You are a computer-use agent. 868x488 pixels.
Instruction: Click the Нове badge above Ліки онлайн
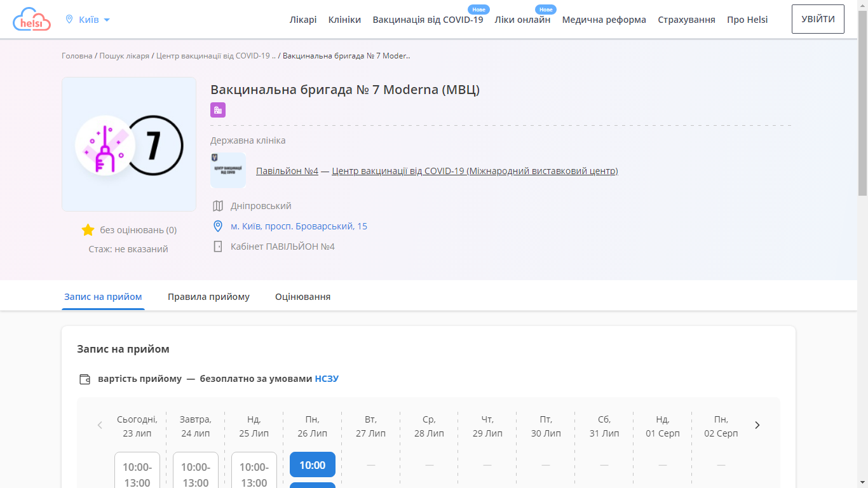(546, 10)
